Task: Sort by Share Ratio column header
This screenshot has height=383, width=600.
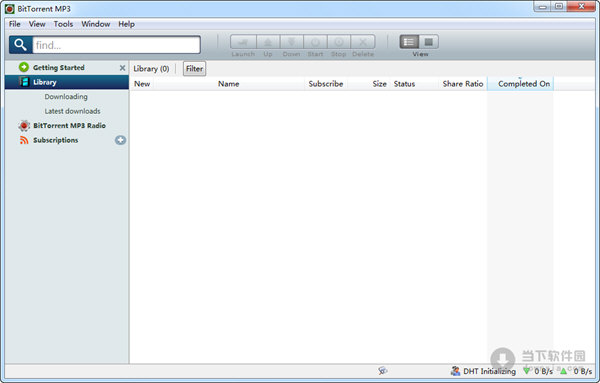Action: (x=463, y=84)
